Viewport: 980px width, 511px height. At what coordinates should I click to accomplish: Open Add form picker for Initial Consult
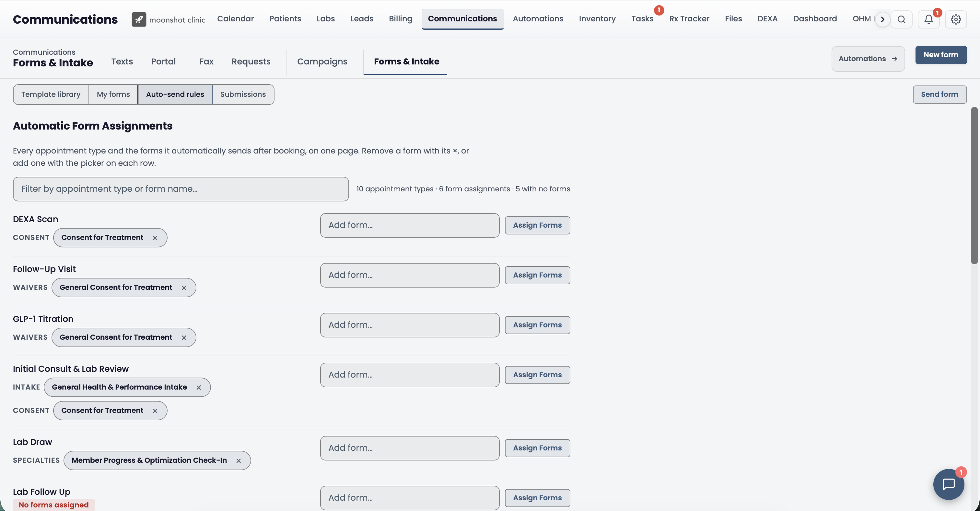410,374
